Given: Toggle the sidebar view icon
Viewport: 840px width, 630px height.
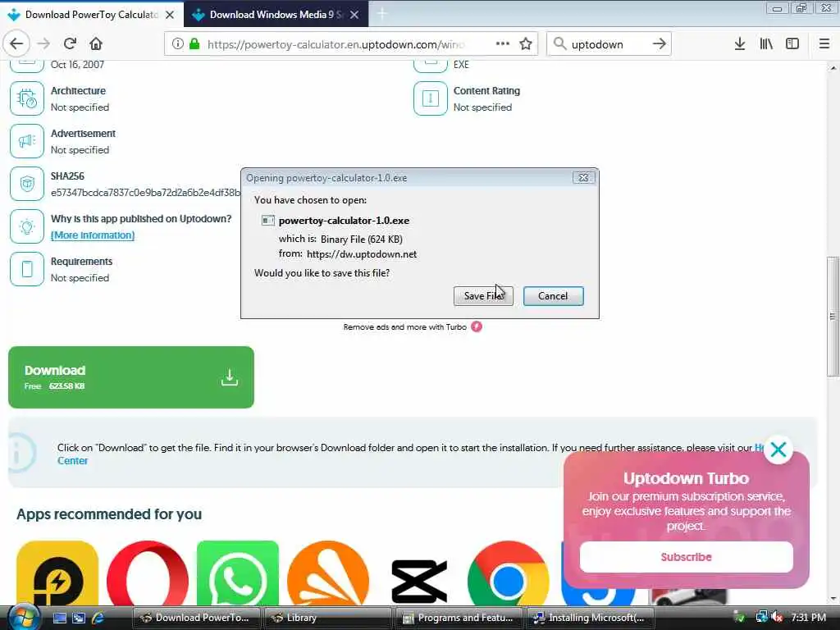Looking at the screenshot, I should coord(792,44).
